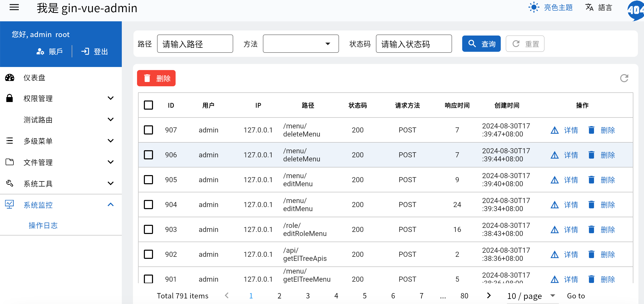This screenshot has width=644, height=304.
Task: Select 文件管理 in sidebar
Action: [38, 162]
